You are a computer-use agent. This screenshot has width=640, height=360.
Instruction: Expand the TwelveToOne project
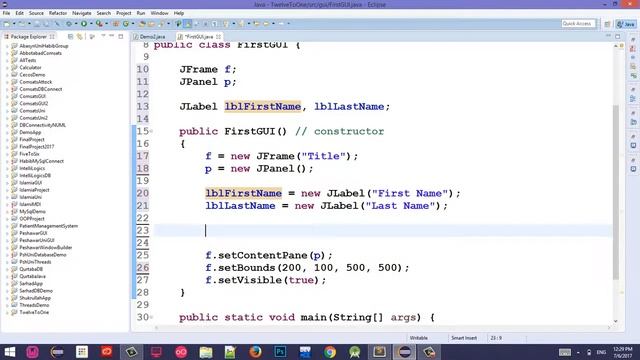click(7, 313)
